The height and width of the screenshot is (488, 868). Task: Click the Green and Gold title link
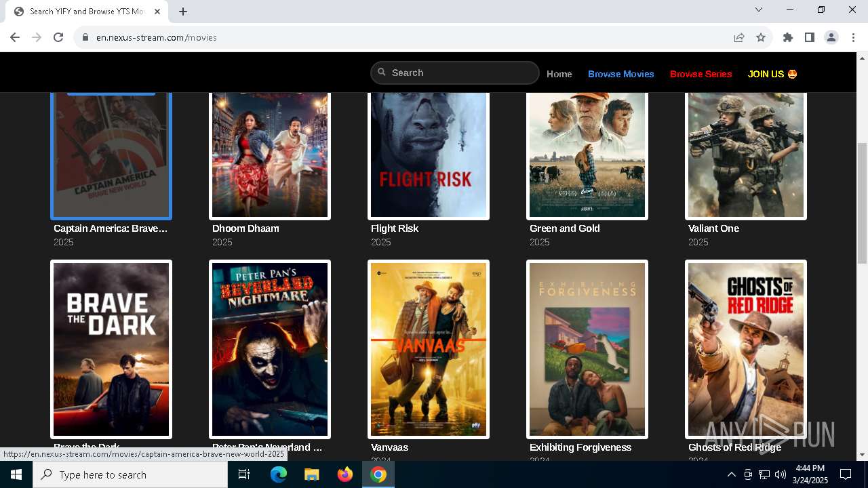point(565,228)
